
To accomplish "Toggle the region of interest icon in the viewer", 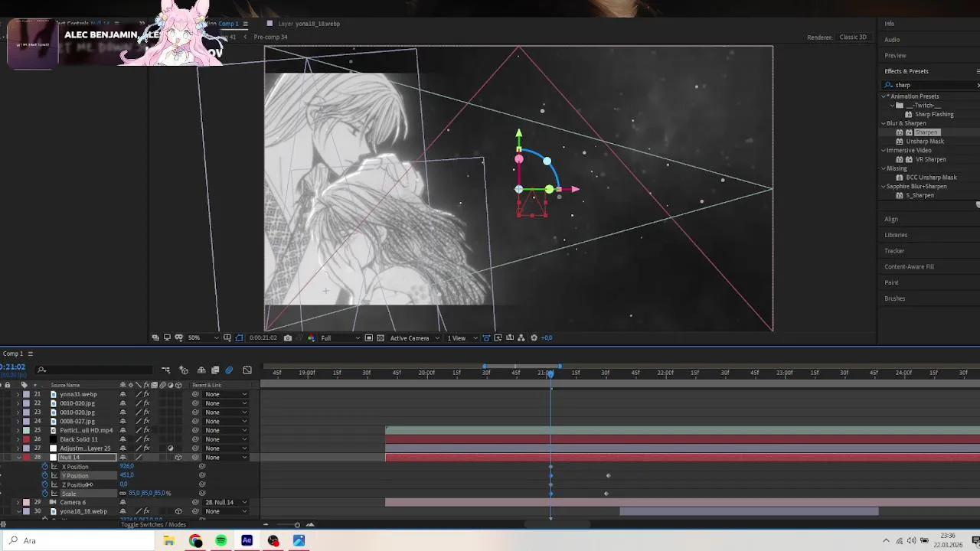I will click(369, 337).
